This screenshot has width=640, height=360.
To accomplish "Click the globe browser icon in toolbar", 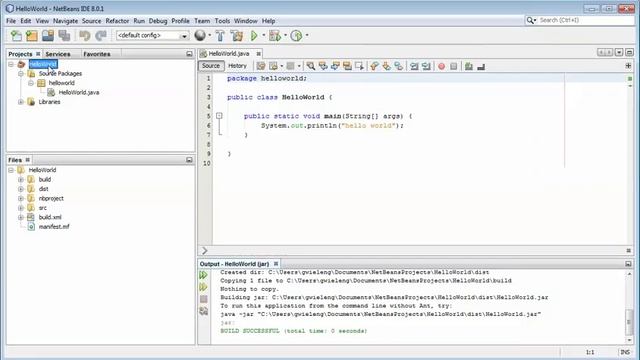I will click(x=200, y=36).
